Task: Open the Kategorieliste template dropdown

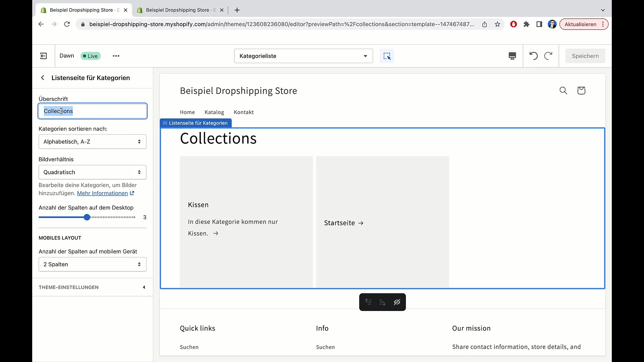Action: point(304,56)
